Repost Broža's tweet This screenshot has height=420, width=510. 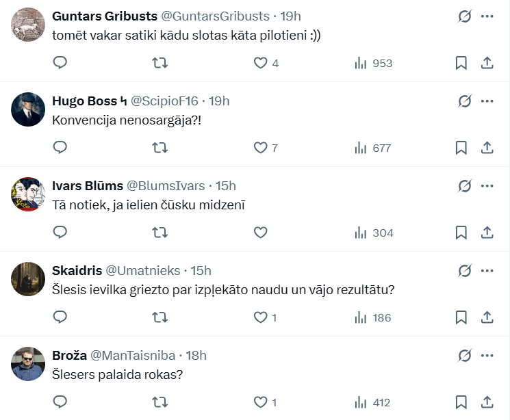click(160, 402)
